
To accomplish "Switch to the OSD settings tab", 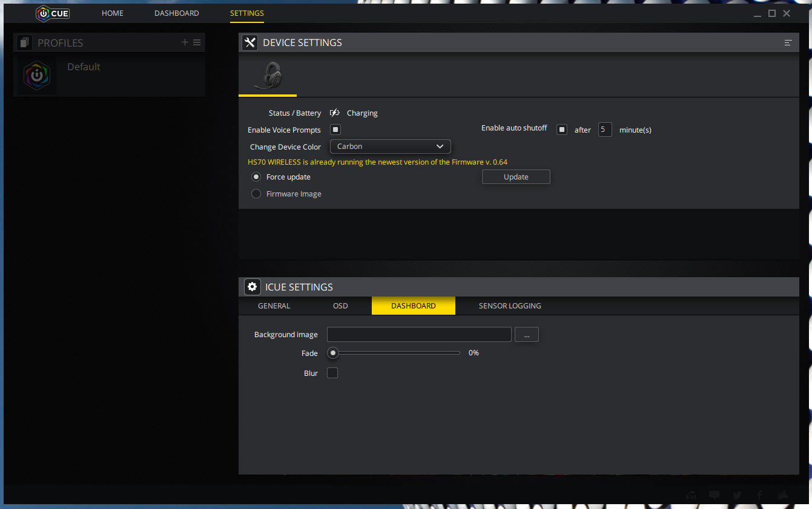I will coord(341,306).
